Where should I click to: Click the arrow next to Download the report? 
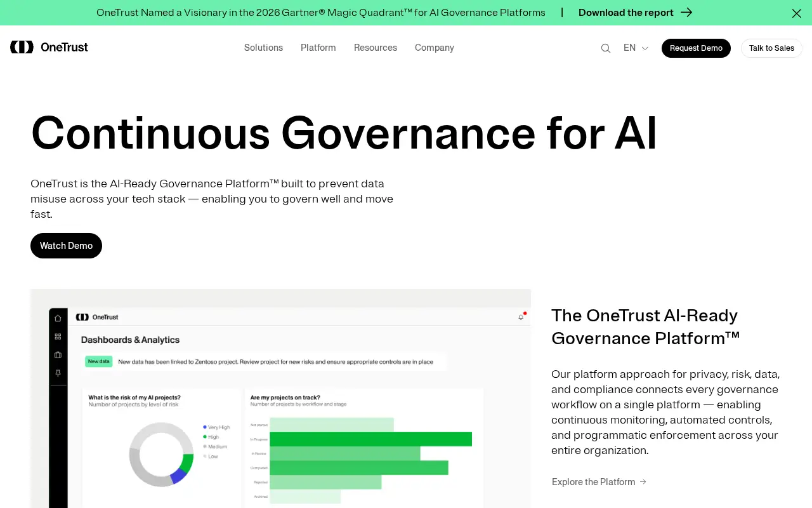[686, 13]
